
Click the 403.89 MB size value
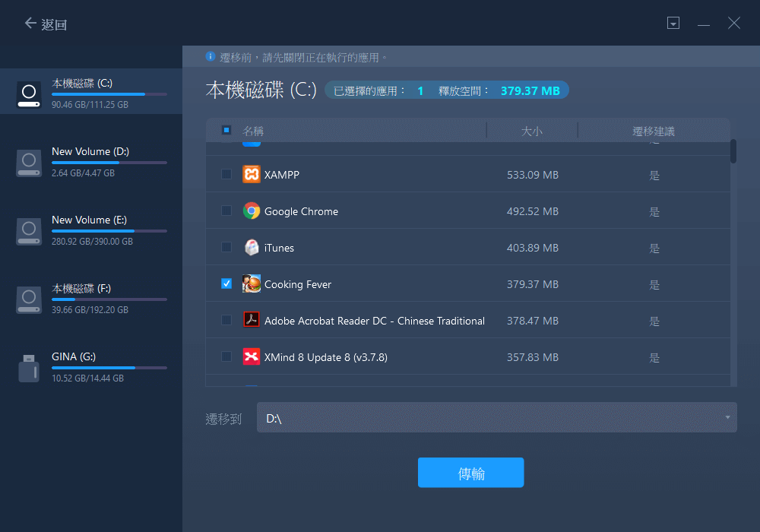(533, 248)
